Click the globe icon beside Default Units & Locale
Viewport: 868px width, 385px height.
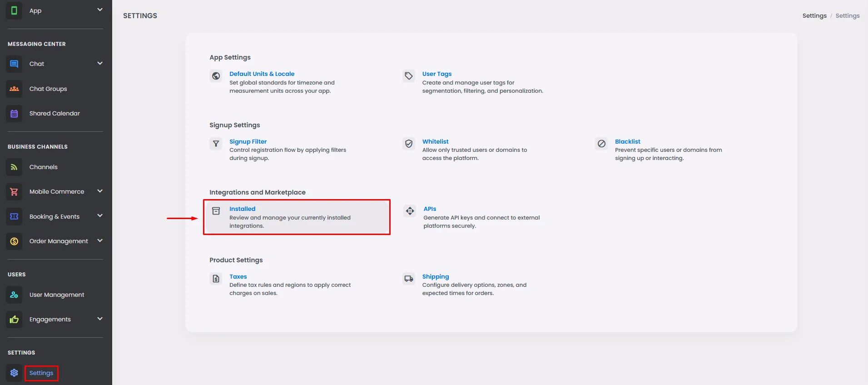(x=216, y=76)
